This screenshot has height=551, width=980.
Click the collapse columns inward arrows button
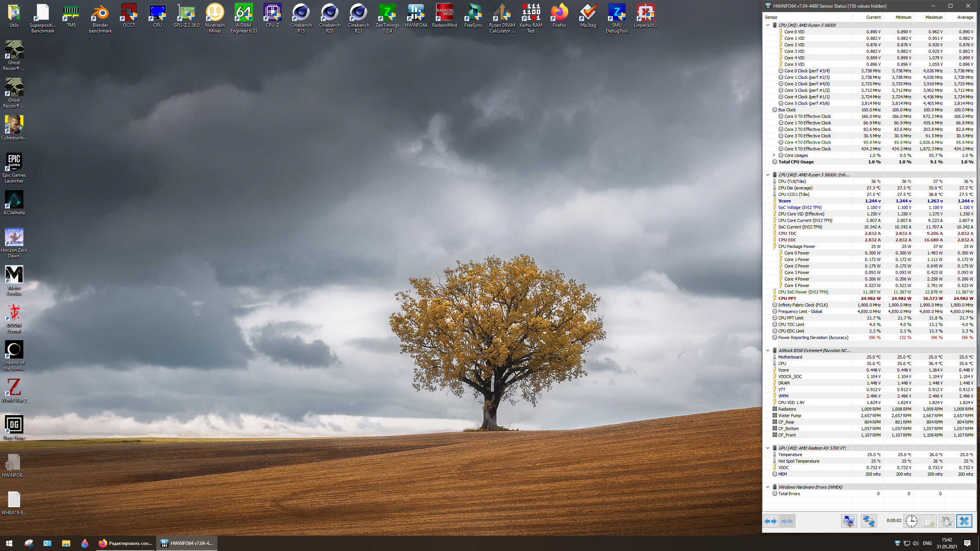[787, 521]
